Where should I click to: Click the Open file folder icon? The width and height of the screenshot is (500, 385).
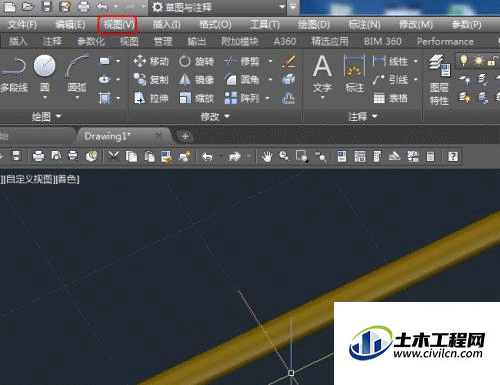tap(28, 6)
